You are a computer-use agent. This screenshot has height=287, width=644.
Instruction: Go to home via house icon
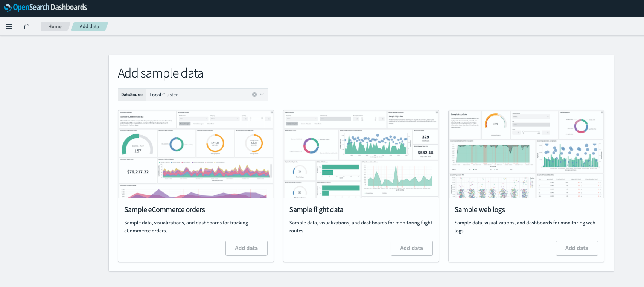(x=27, y=26)
